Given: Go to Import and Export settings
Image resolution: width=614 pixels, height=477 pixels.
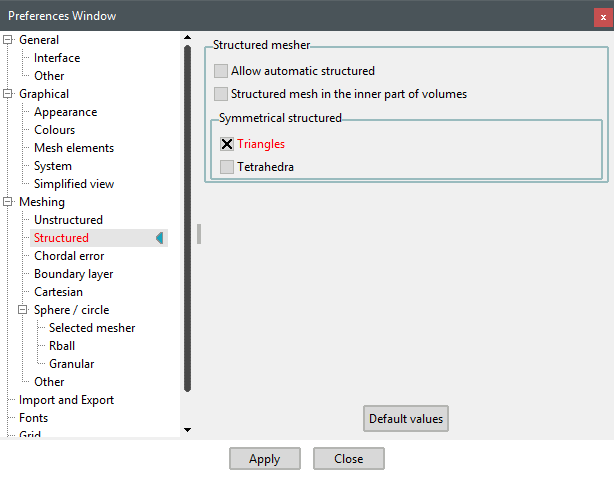Looking at the screenshot, I should [x=66, y=400].
